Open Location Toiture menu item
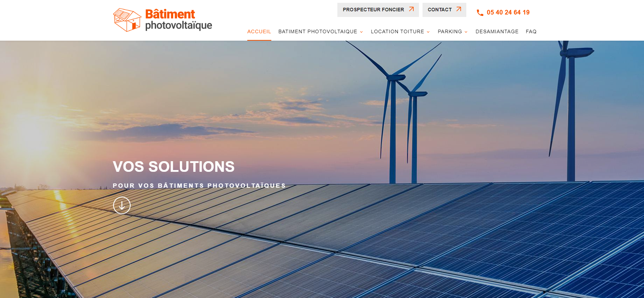The height and width of the screenshot is (298, 644). (397, 31)
